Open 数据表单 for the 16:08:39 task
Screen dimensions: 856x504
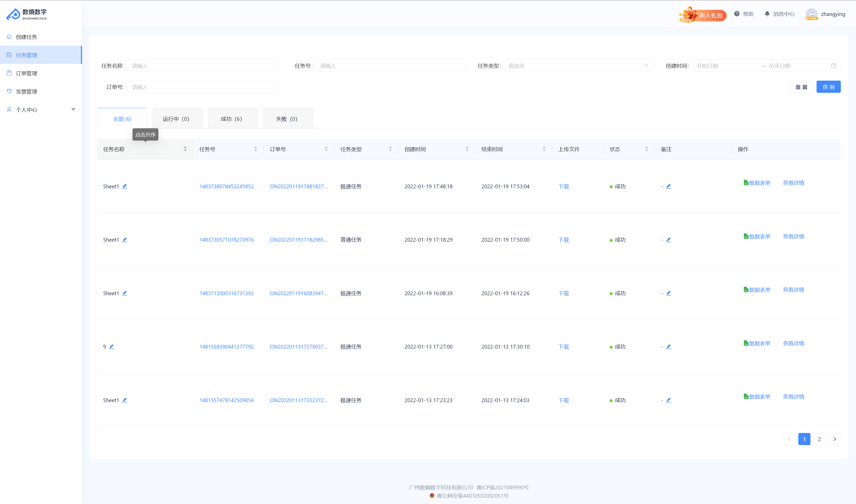tap(757, 290)
